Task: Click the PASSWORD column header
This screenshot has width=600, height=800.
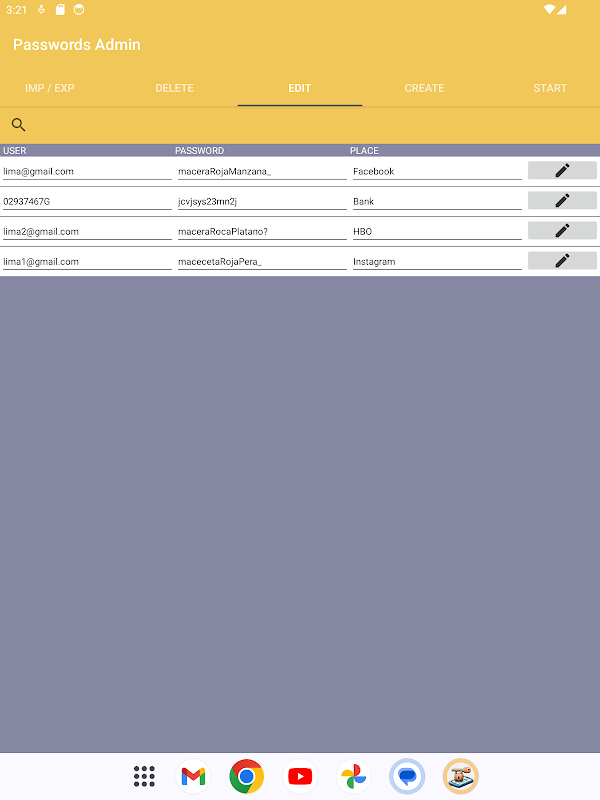Action: coord(199,151)
